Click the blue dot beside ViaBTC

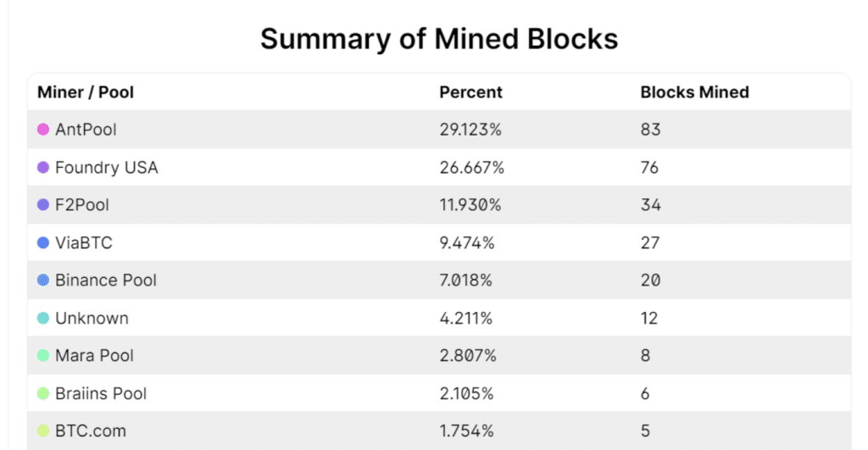point(43,243)
